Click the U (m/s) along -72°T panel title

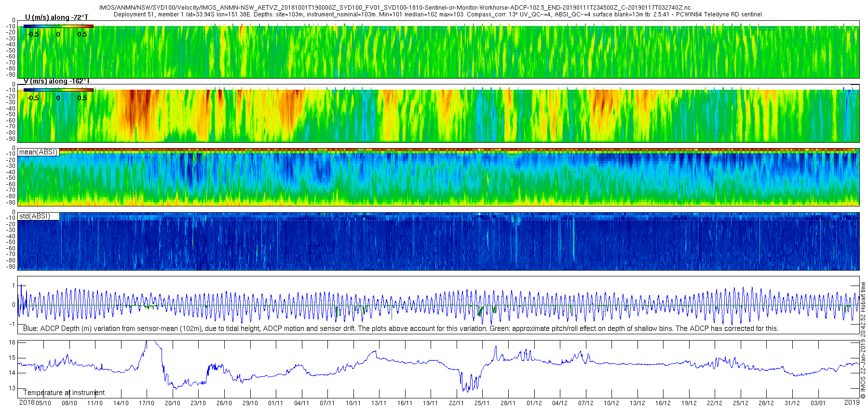(57, 17)
